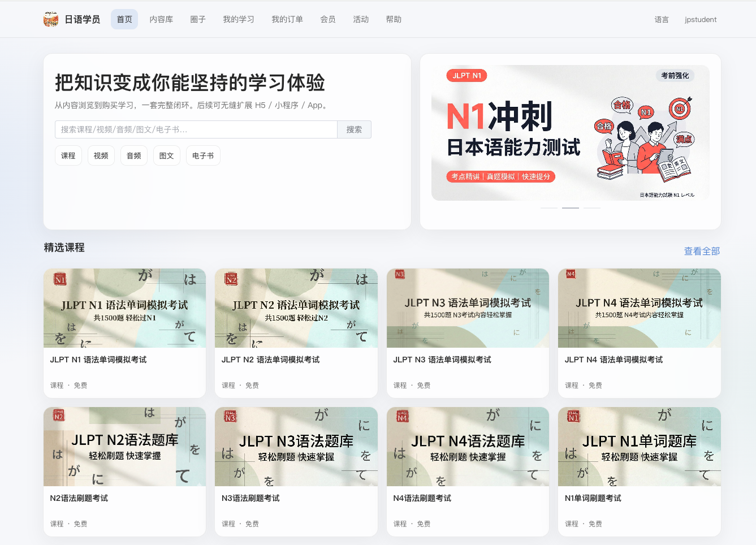Select the third carousel indicator bar
This screenshot has height=545, width=756.
click(591, 207)
